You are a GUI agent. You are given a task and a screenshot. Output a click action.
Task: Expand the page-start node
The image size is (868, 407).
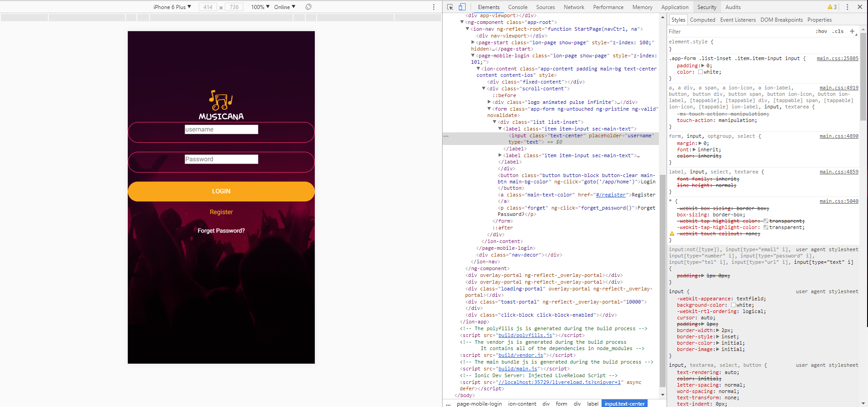tap(473, 42)
